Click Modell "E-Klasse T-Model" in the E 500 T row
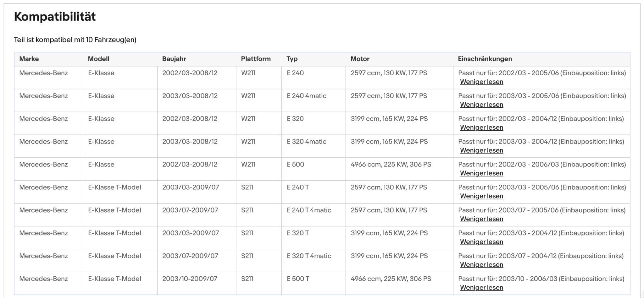The height and width of the screenshot is (298, 644). click(114, 279)
